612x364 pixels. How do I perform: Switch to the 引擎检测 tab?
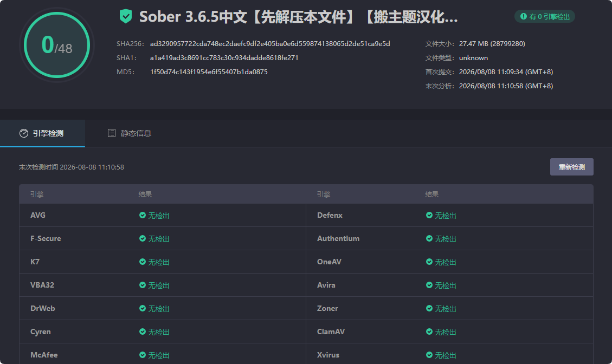pyautogui.click(x=42, y=133)
